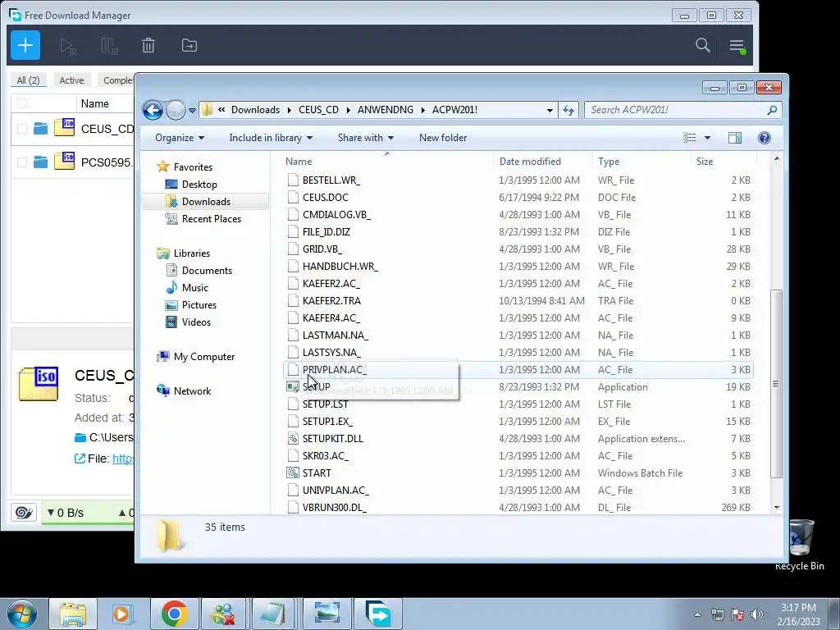Open the view options dropdown arrow
840x630 pixels.
707,138
